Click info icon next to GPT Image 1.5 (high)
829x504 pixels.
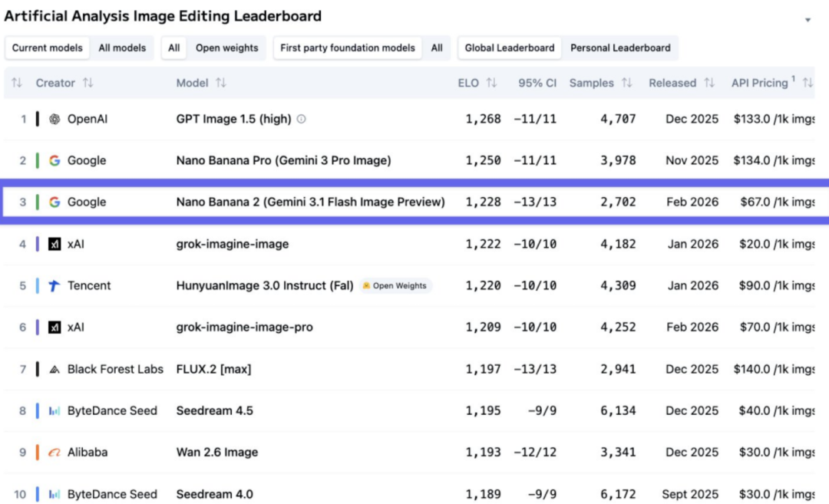302,119
